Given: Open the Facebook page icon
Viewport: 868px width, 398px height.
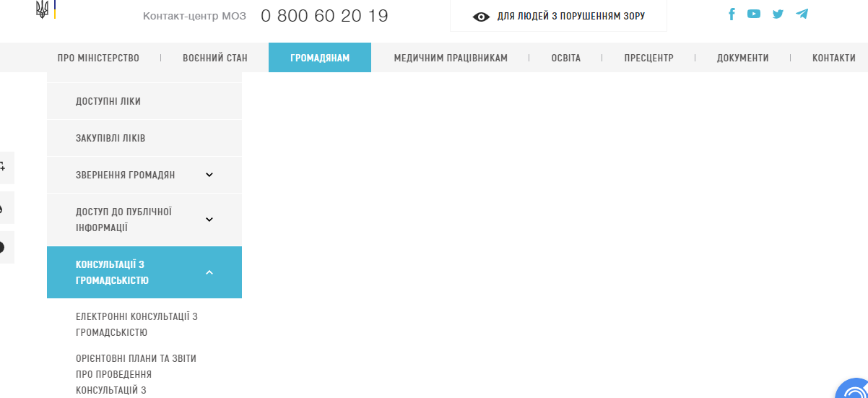Looking at the screenshot, I should [x=732, y=14].
